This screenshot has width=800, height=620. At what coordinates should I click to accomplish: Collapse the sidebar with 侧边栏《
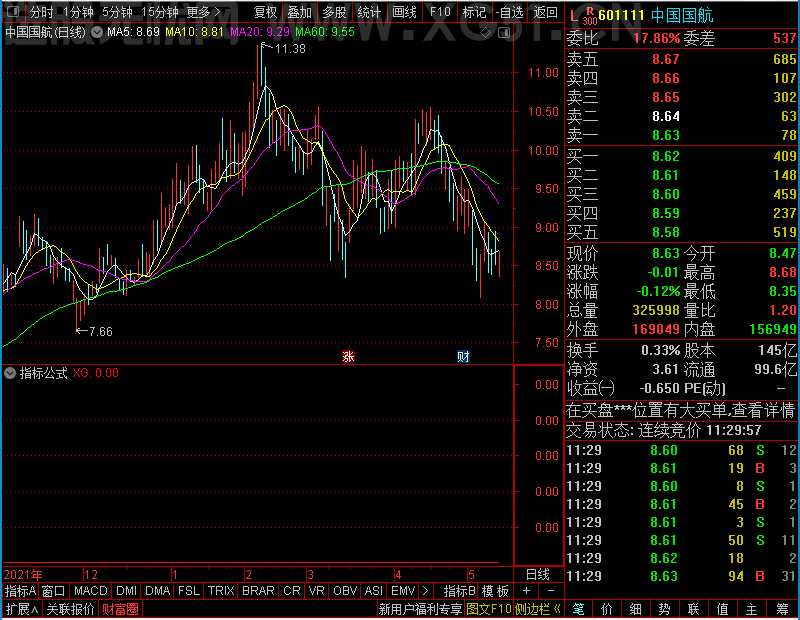click(x=538, y=609)
